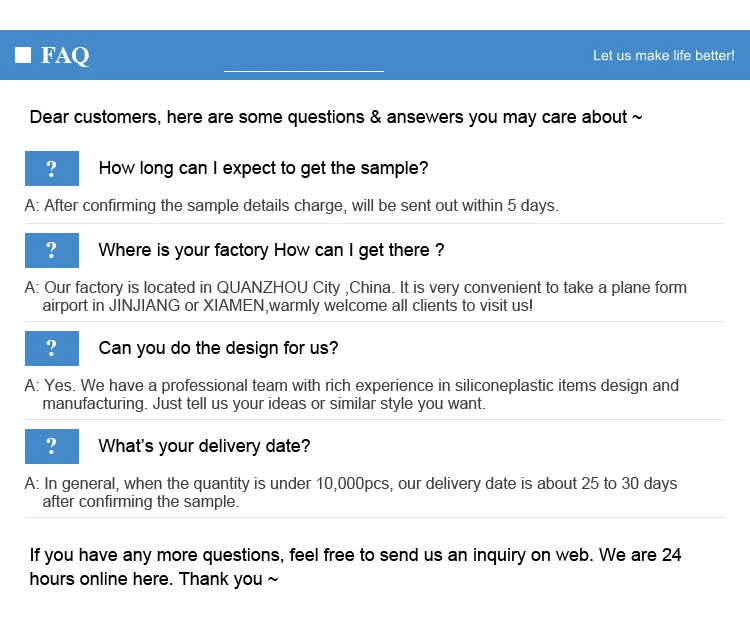Click the answer about the professional design team
Screen dimensions: 750x638
[361, 386]
